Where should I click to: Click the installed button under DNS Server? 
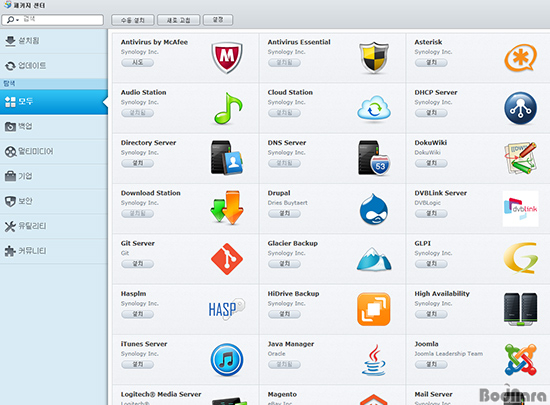pyautogui.click(x=284, y=163)
